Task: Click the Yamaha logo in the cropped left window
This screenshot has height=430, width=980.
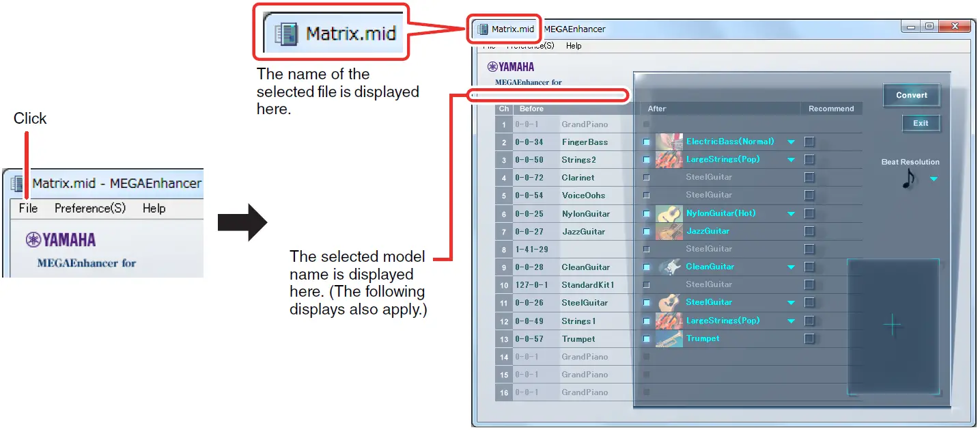Action: [61, 239]
